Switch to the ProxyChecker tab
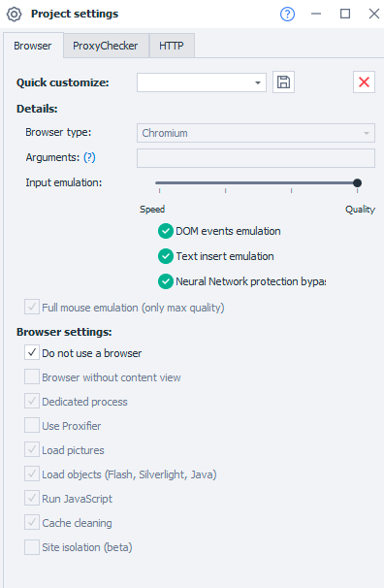384x588 pixels. [x=106, y=46]
